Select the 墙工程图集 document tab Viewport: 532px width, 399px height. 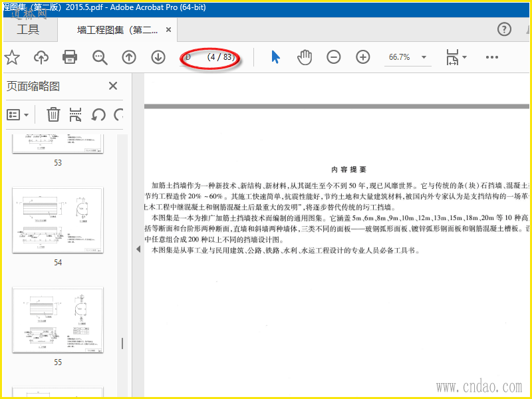(x=117, y=30)
